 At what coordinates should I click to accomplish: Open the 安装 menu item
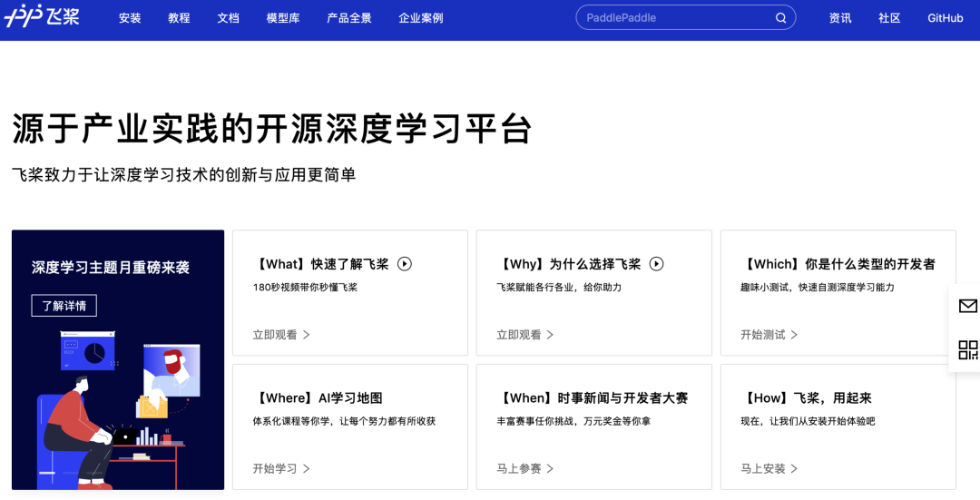[130, 18]
